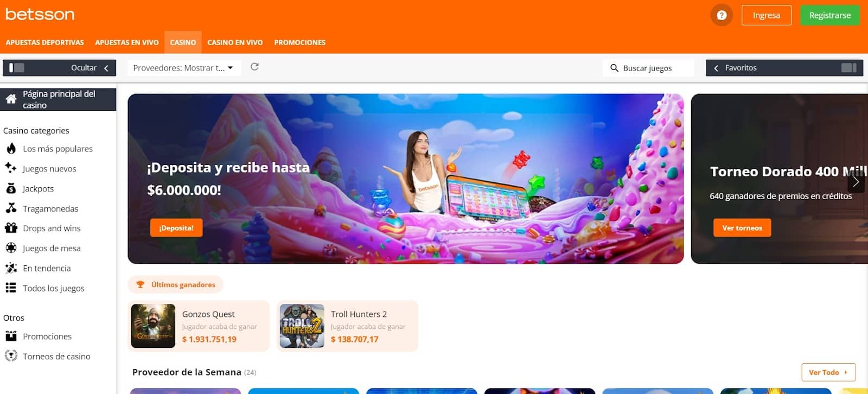Select Página principal del casino

pyautogui.click(x=58, y=99)
